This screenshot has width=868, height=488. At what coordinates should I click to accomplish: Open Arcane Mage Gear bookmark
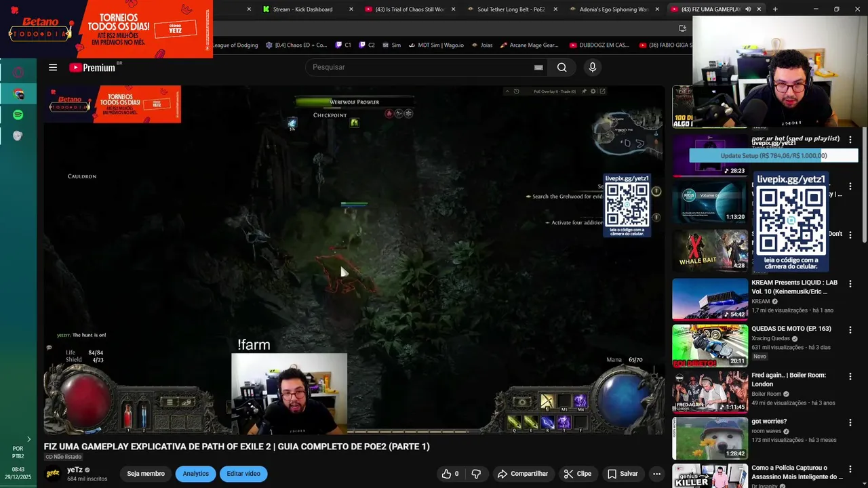click(529, 45)
